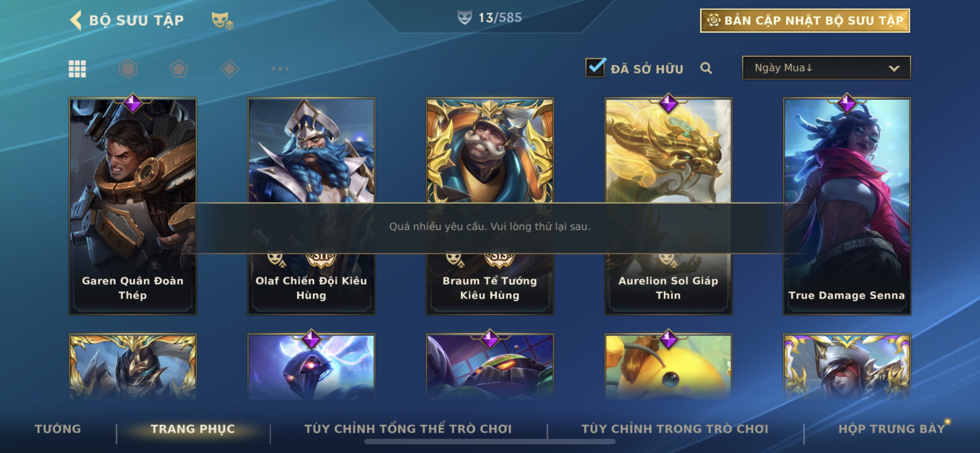This screenshot has height=453, width=980.
Task: Click Bản Cập Nhật Bộ Sưu Tập button
Action: (x=805, y=20)
